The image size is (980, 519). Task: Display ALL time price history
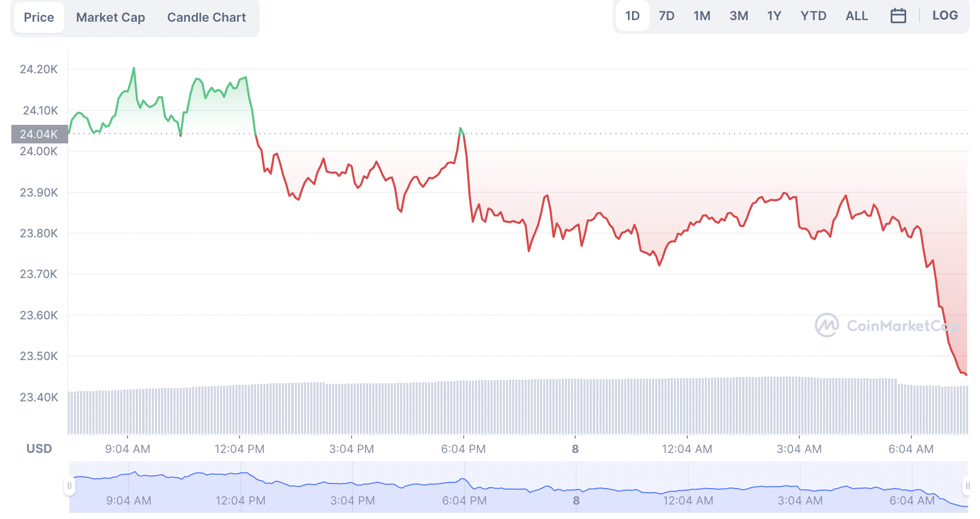(857, 16)
